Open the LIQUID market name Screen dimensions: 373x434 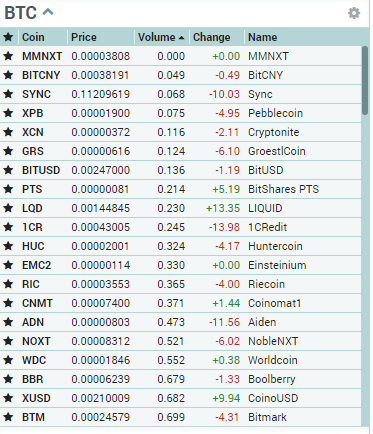(x=265, y=208)
